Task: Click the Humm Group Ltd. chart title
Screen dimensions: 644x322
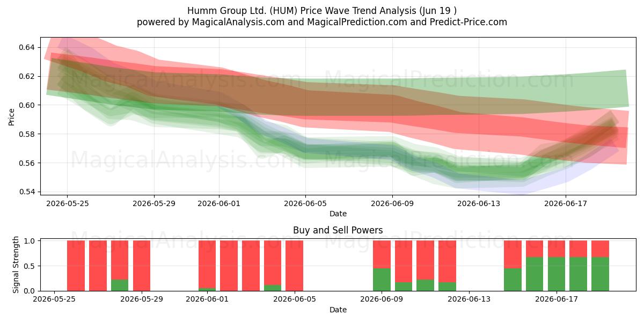Action: [x=322, y=11]
